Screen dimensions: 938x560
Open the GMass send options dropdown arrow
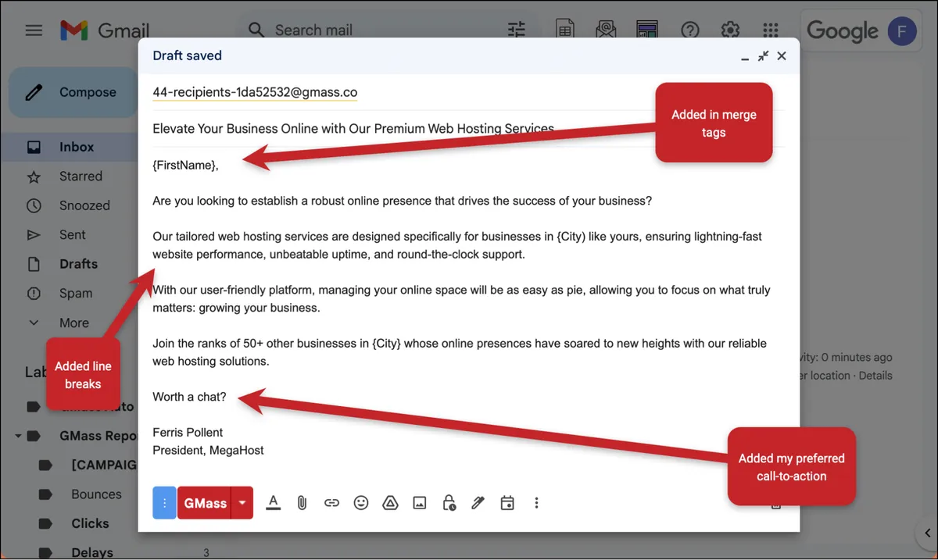coord(242,503)
